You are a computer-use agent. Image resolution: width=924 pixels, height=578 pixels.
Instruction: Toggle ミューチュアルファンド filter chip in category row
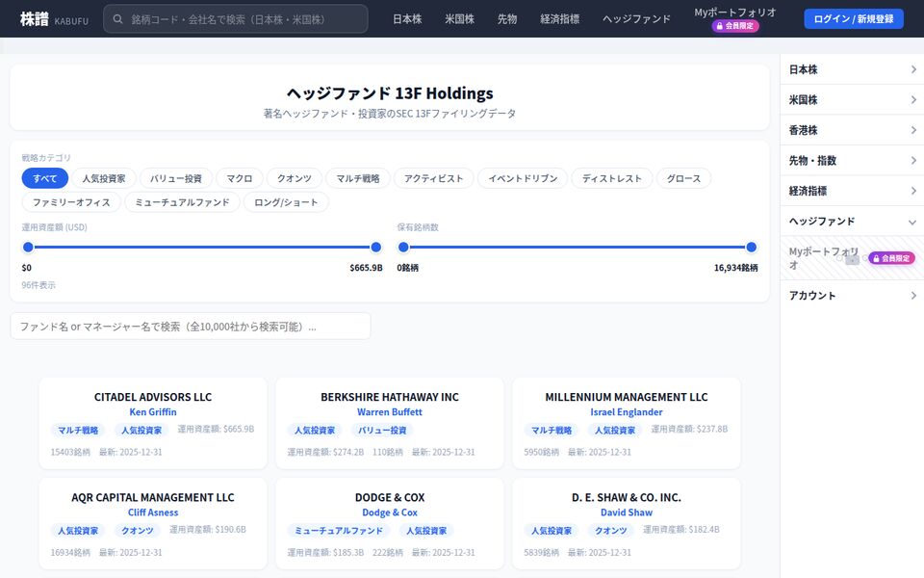pyautogui.click(x=182, y=202)
